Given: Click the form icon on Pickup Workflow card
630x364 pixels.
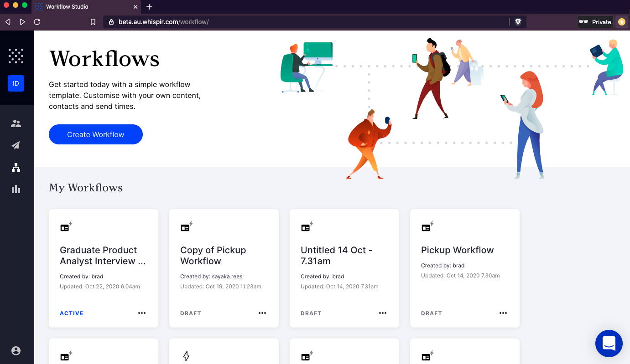Looking at the screenshot, I should point(427,226).
